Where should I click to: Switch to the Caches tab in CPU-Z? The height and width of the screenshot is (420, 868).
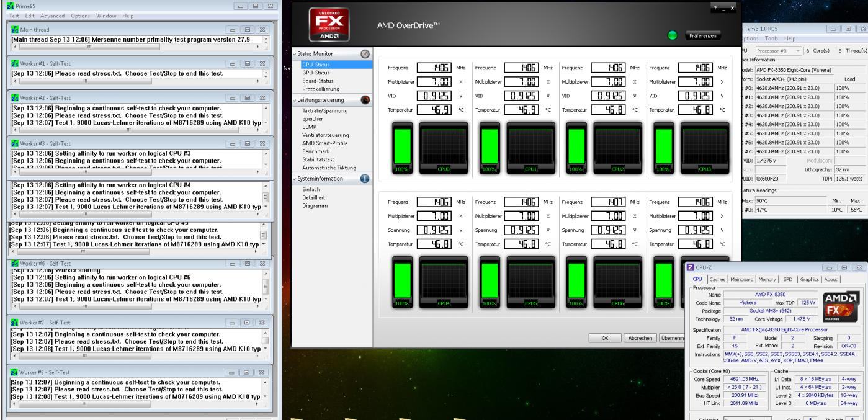point(718,279)
